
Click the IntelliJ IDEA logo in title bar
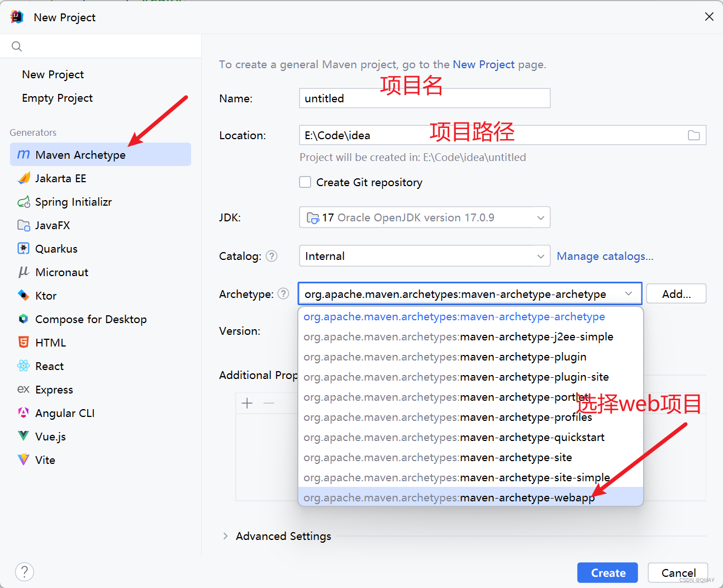(x=17, y=17)
